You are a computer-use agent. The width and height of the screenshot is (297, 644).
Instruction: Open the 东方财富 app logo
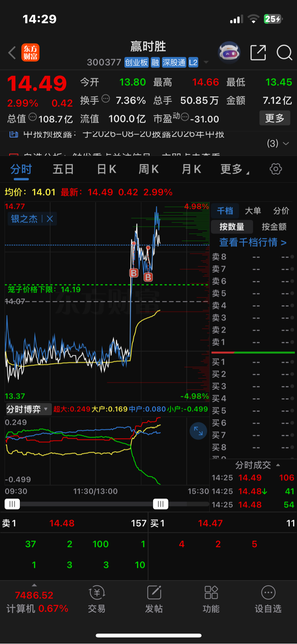30,53
